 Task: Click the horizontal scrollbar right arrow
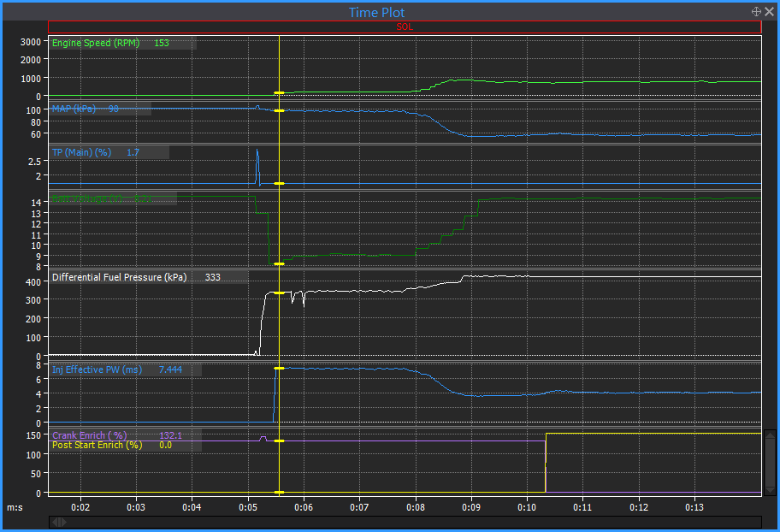tap(63, 522)
